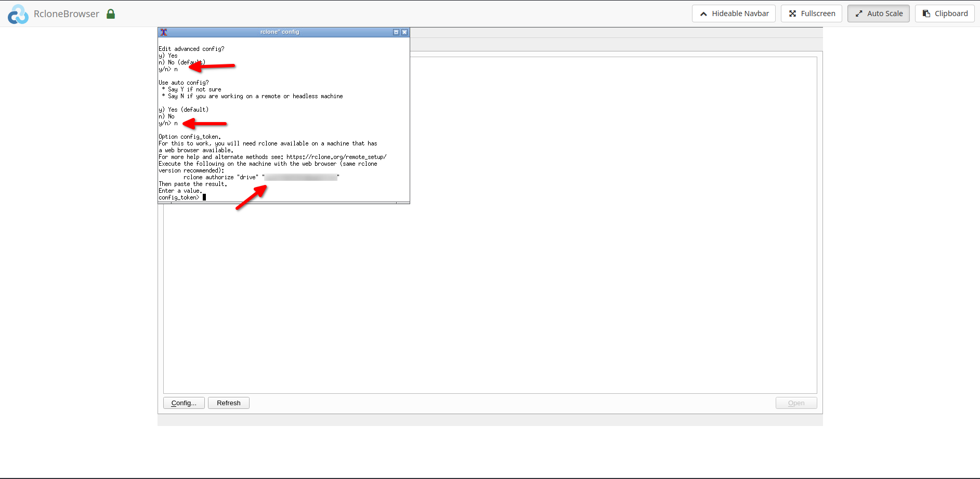Collapse the navbar with the Hideable Navbar control
The image size is (980, 479).
point(734,13)
